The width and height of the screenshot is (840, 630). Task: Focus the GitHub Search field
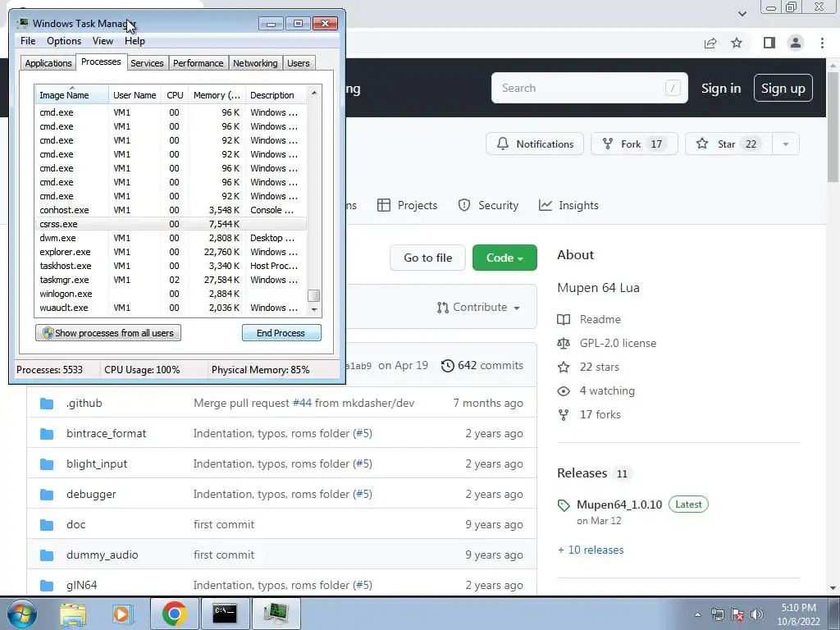[589, 88]
